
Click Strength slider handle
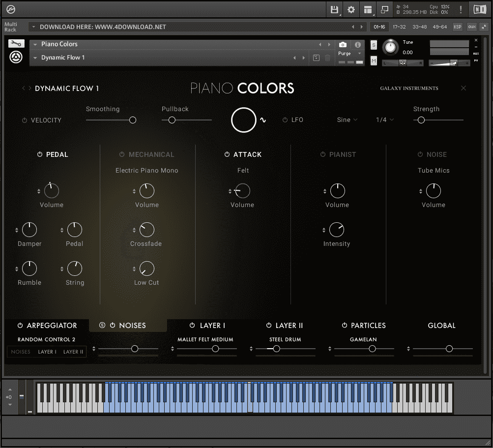pos(421,120)
